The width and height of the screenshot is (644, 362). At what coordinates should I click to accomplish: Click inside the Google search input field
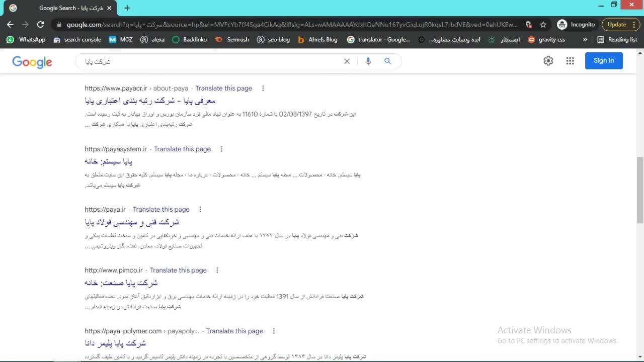pos(211,61)
